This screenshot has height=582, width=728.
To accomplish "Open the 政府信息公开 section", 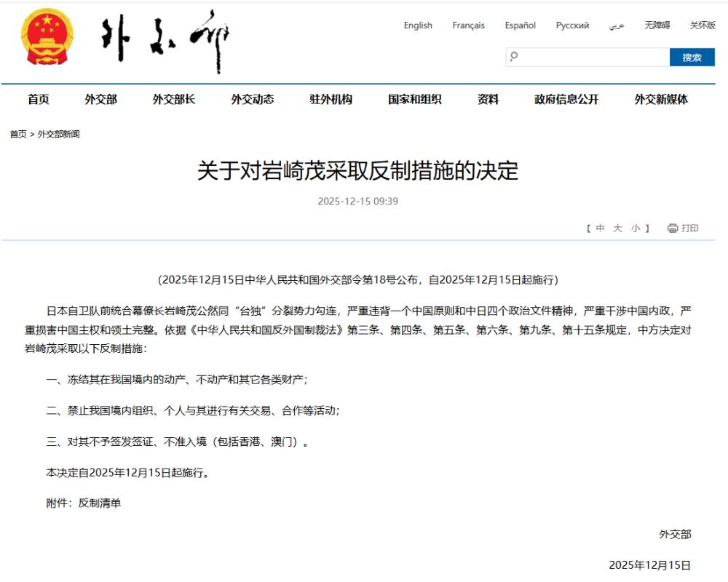I will (x=566, y=99).
